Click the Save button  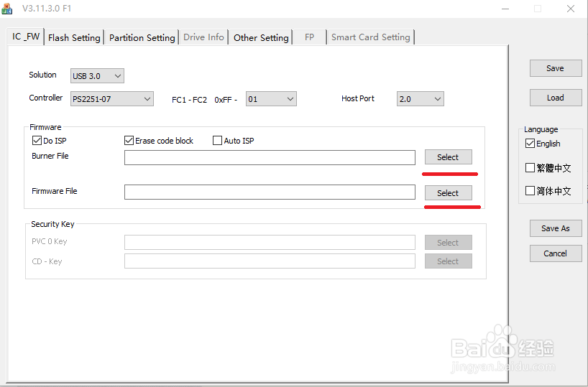click(556, 68)
